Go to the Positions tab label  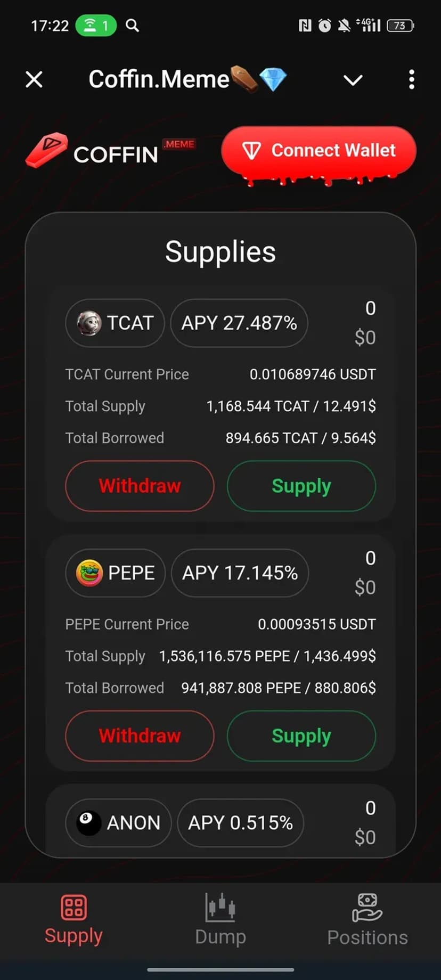(367, 937)
